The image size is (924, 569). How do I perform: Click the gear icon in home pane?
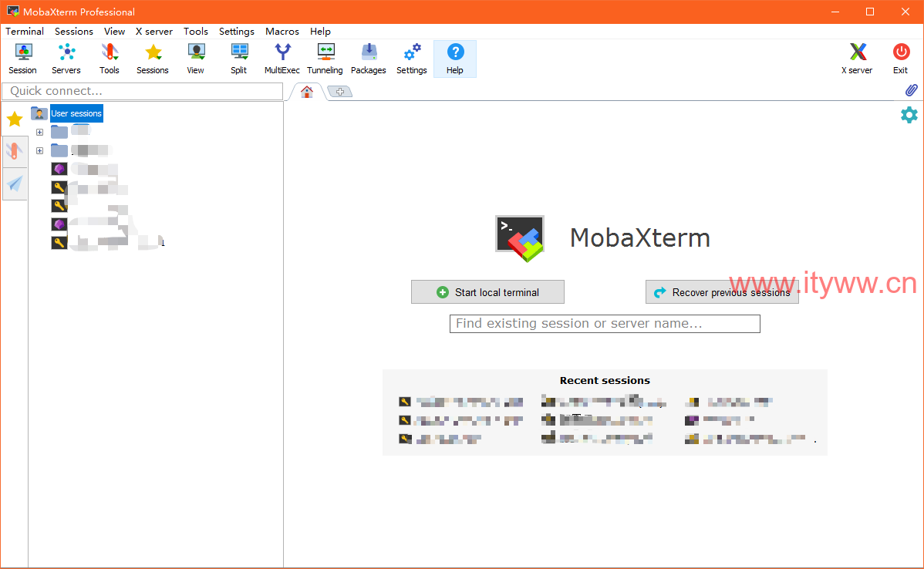pos(909,115)
